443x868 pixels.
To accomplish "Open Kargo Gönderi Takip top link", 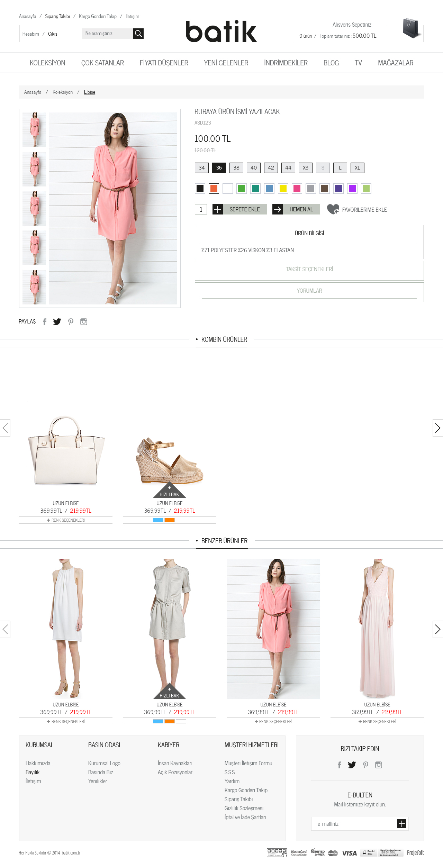I will (x=98, y=16).
